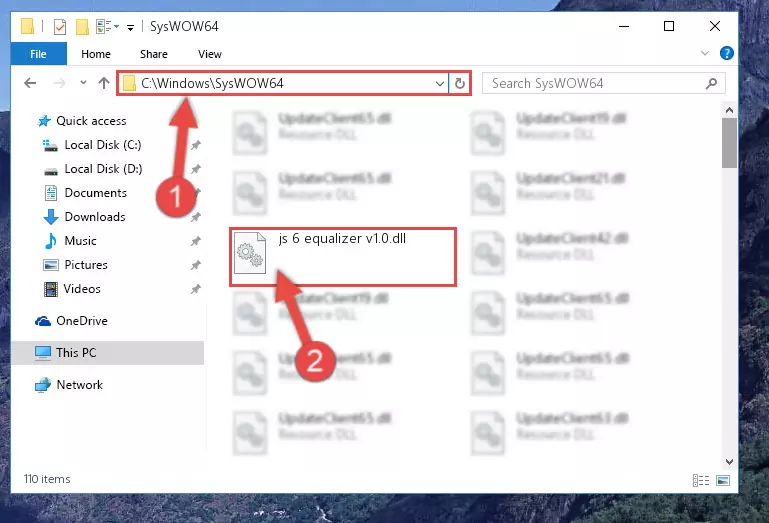The height and width of the screenshot is (523, 769).
Task: Click the pin icon beside Music
Action: [196, 241]
